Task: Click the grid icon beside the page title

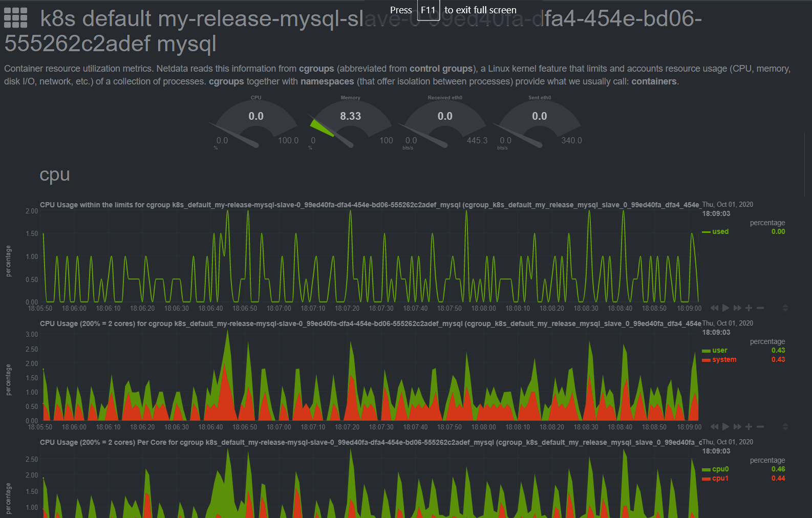Action: pos(15,18)
